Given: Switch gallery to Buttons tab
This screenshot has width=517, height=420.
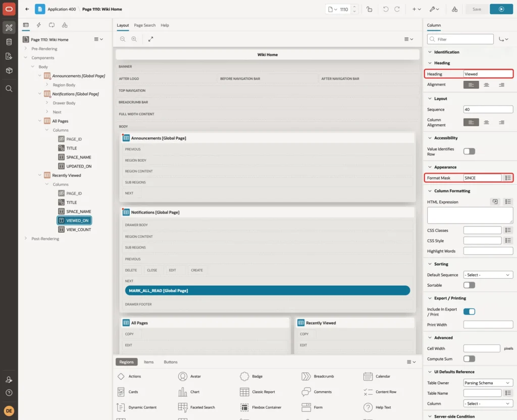Looking at the screenshot, I should click(x=171, y=362).
